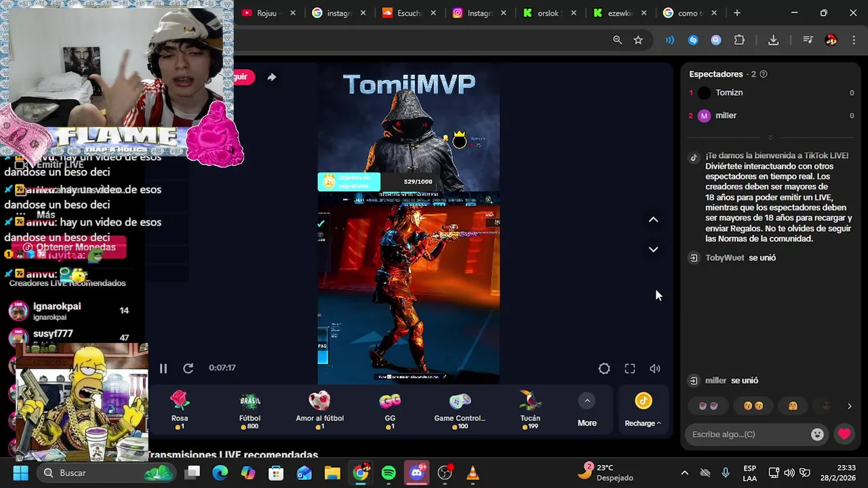This screenshot has height=488, width=868.
Task: Expand More gifts
Action: point(587,411)
